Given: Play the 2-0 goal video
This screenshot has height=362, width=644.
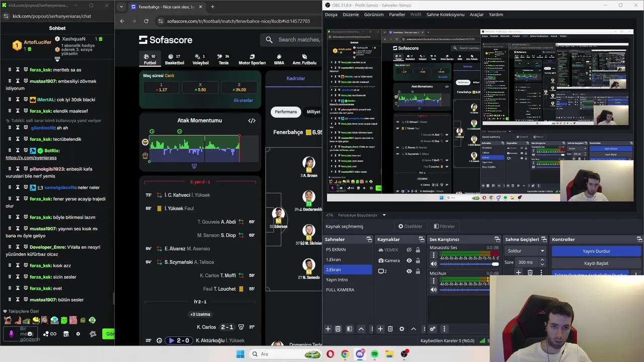Looking at the screenshot, I should (179, 340).
